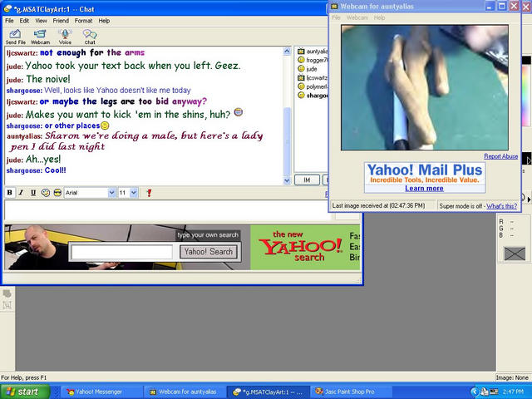Toggle bold text formatting
Viewport: 532px width, 399px height.
(9, 193)
